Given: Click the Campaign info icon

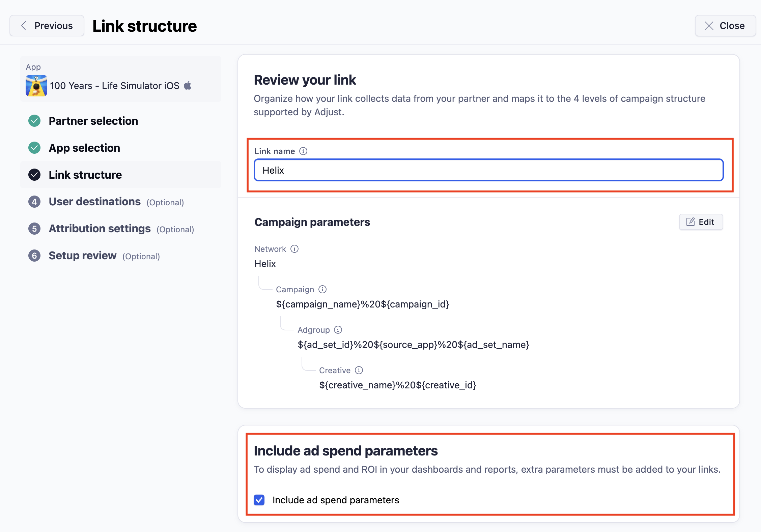Looking at the screenshot, I should [322, 289].
